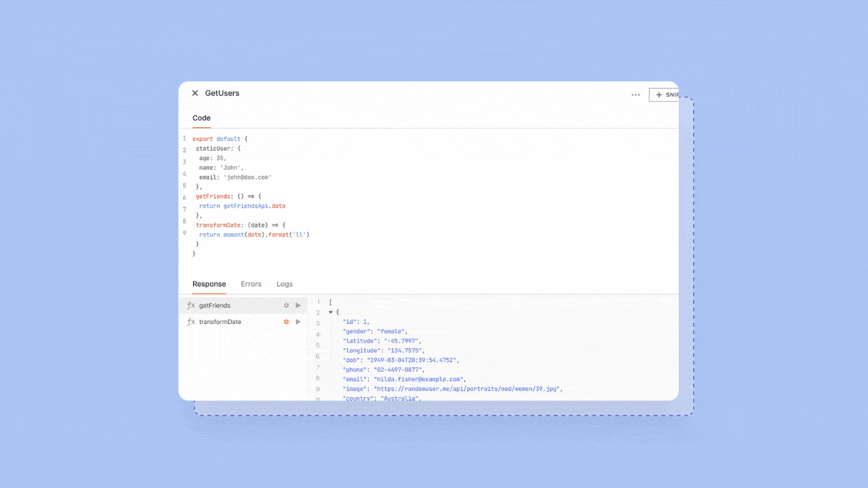Click getFriendsApi.data in the code editor
The height and width of the screenshot is (488, 868).
tap(254, 206)
